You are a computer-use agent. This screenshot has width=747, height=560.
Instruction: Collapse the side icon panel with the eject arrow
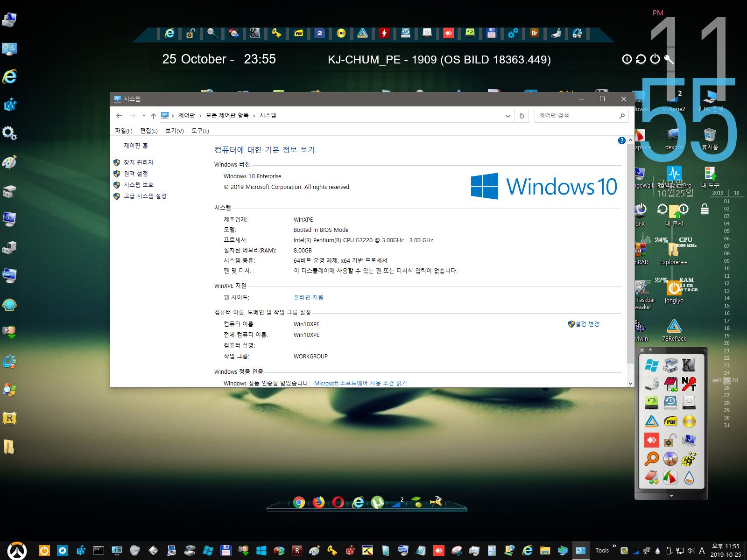point(650,350)
